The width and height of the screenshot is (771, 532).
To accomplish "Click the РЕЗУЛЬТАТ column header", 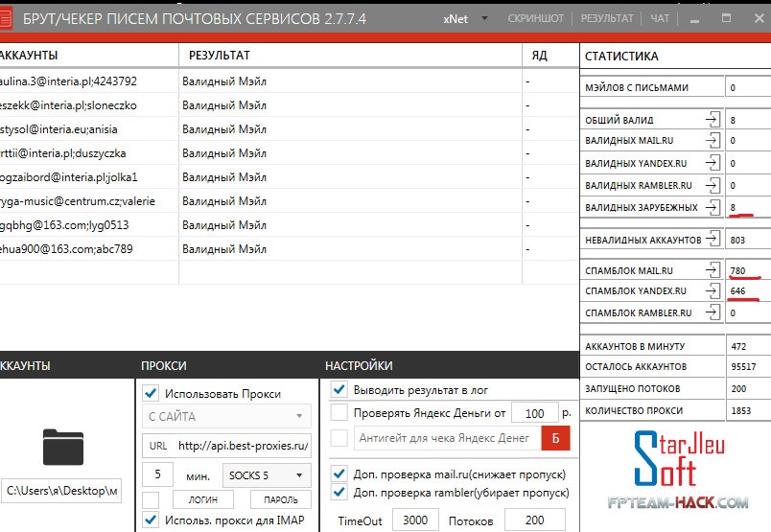I will [350, 55].
